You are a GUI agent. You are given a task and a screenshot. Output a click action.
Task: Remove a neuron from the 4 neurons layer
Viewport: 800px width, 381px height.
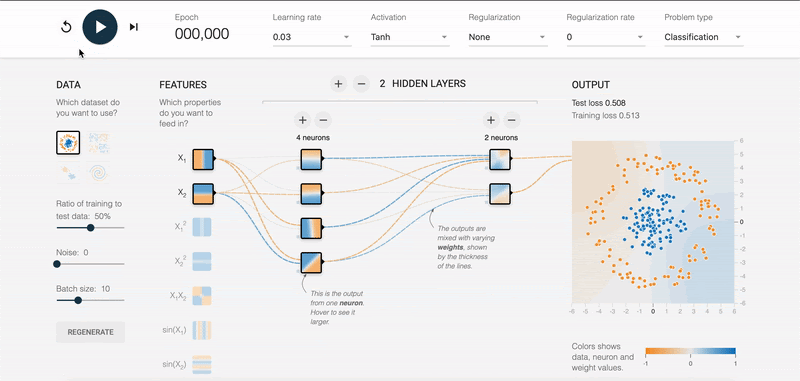[x=323, y=120]
